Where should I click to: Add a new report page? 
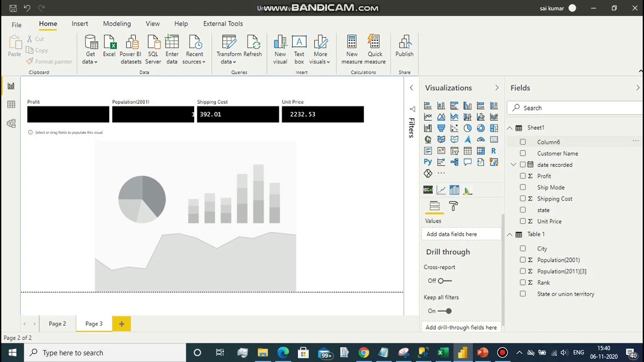(x=121, y=324)
